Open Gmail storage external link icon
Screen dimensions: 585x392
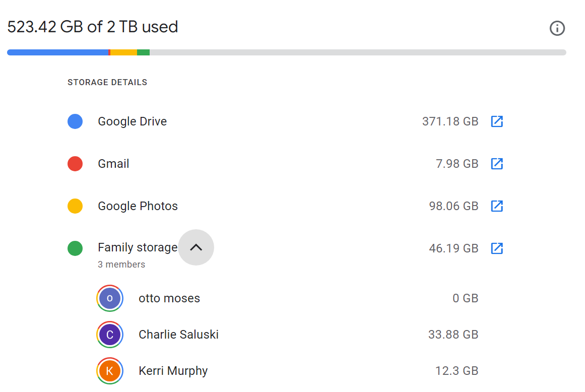497,164
